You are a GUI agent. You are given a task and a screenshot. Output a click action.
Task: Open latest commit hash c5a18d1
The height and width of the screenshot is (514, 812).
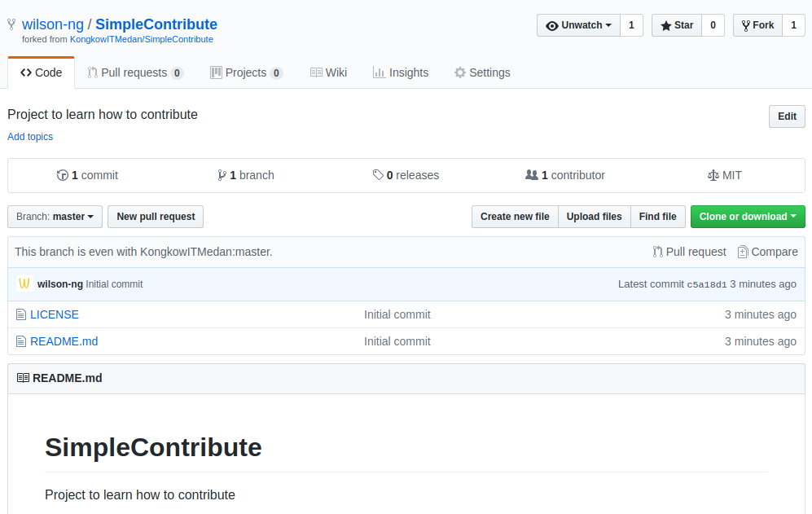coord(707,284)
